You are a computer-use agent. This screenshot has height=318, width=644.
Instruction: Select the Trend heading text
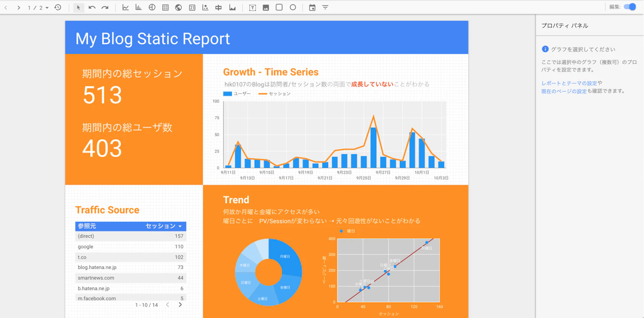236,200
